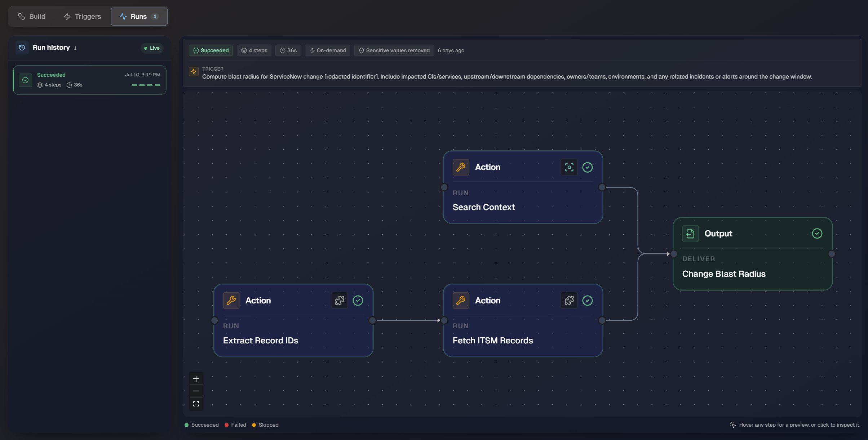Click wrench icon on Extract Record IDs node
The width and height of the screenshot is (868, 440).
click(231, 301)
